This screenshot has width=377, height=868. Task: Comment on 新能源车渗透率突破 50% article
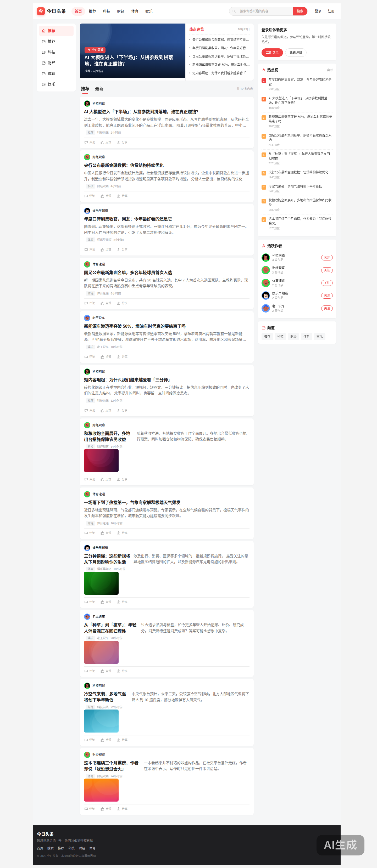[90, 356]
